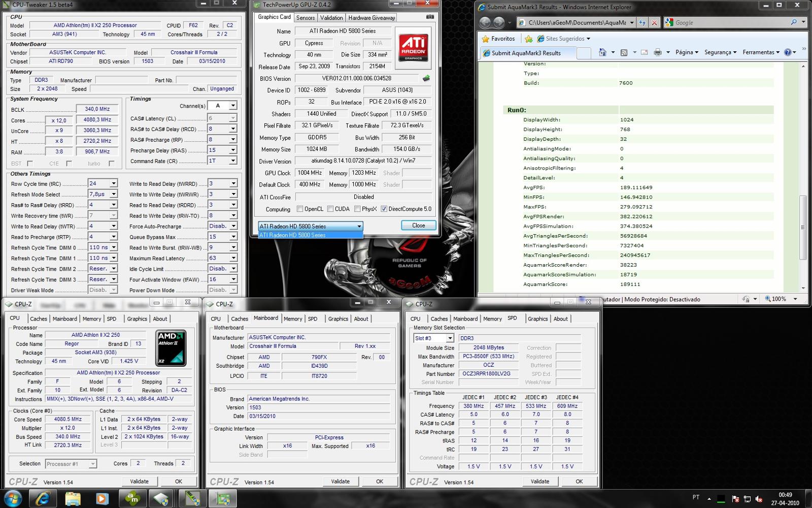The image size is (812, 508).
Task: Open Graphics tab in the CPU-Z SPD window
Action: [537, 319]
